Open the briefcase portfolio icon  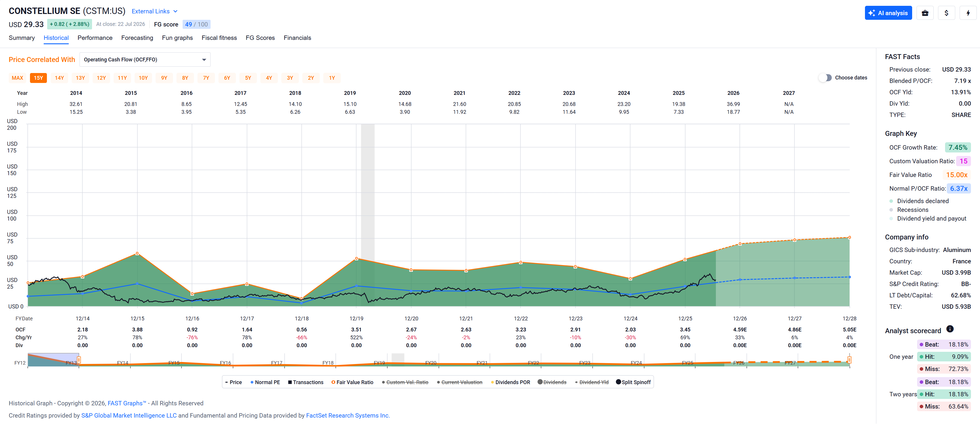coord(925,13)
